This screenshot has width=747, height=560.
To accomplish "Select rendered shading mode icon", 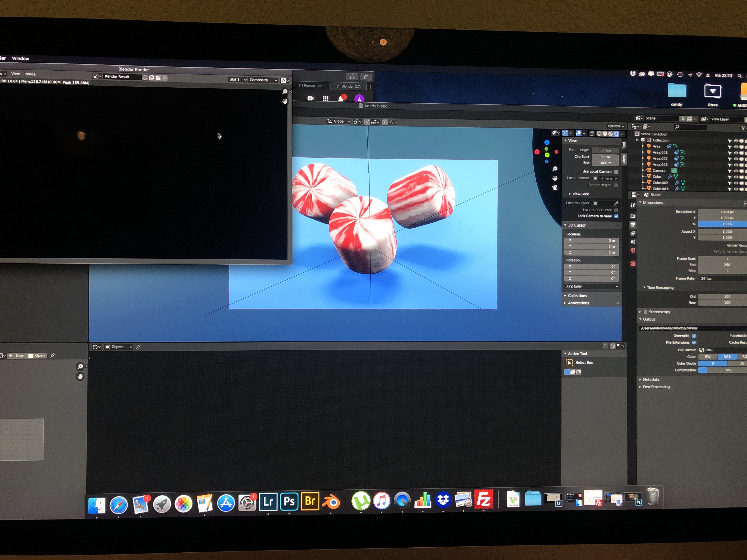I will click(x=616, y=134).
